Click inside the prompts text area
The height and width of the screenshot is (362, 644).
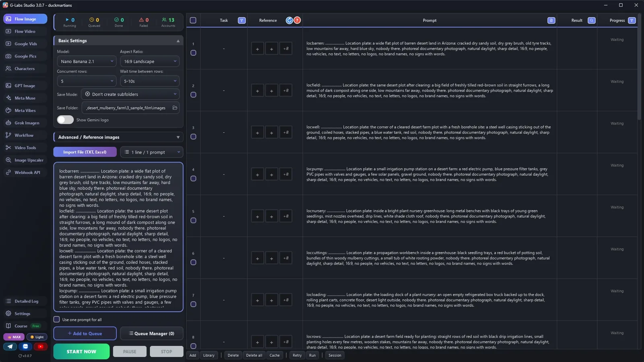point(118,237)
